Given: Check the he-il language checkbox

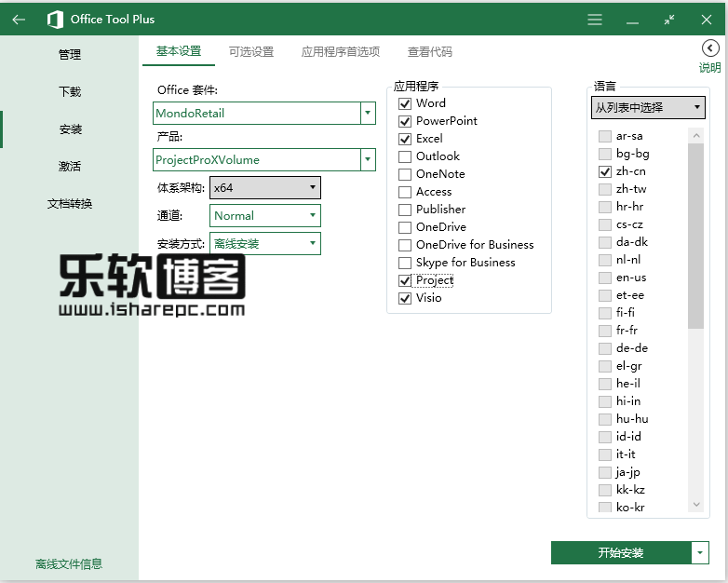Looking at the screenshot, I should click(604, 384).
